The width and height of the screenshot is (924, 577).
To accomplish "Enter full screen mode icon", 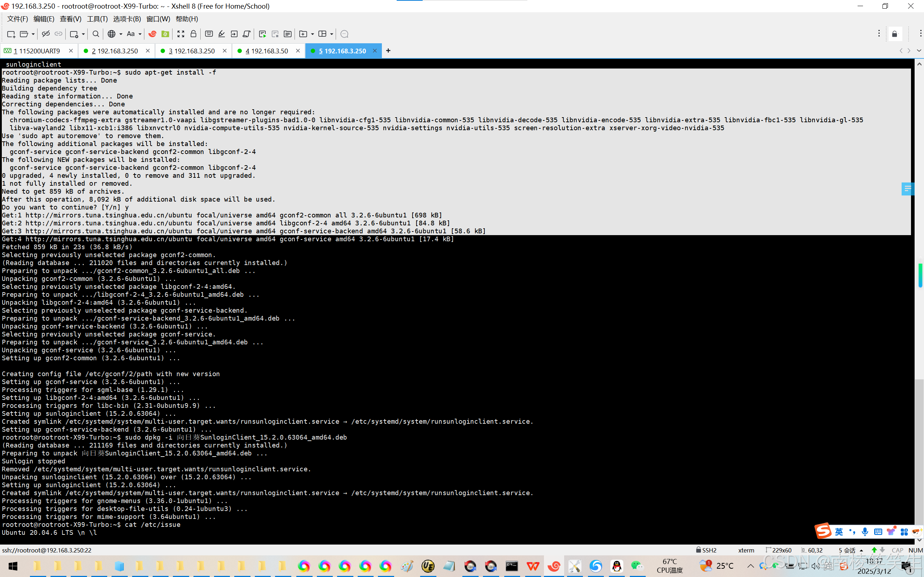I will point(180,34).
